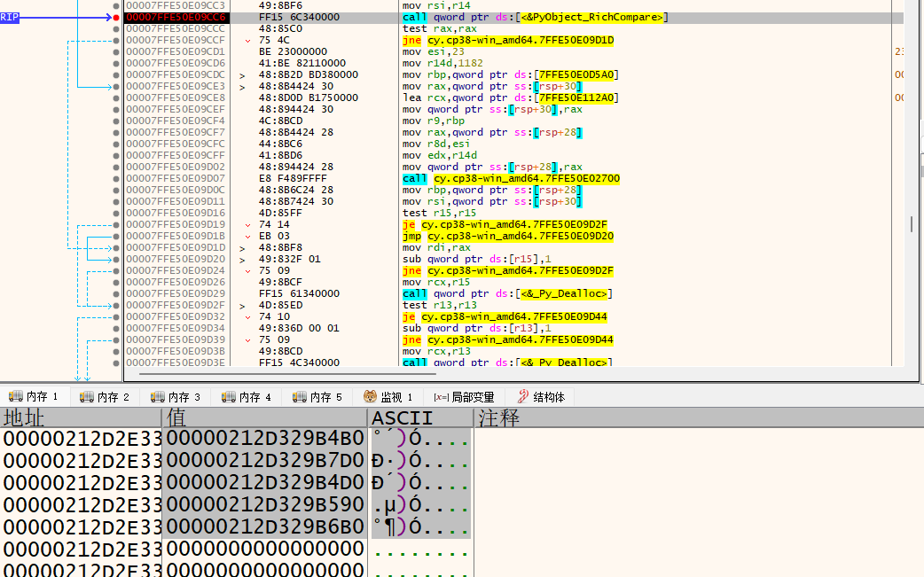Click the disassembly vertical scrollbar thumb
The width and height of the screenshot is (924, 577).
(x=912, y=223)
